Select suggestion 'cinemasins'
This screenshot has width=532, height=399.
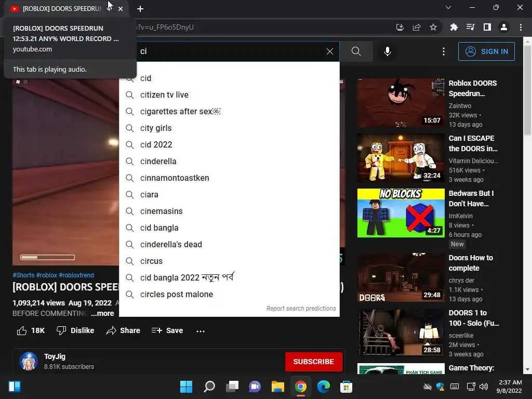229,211
